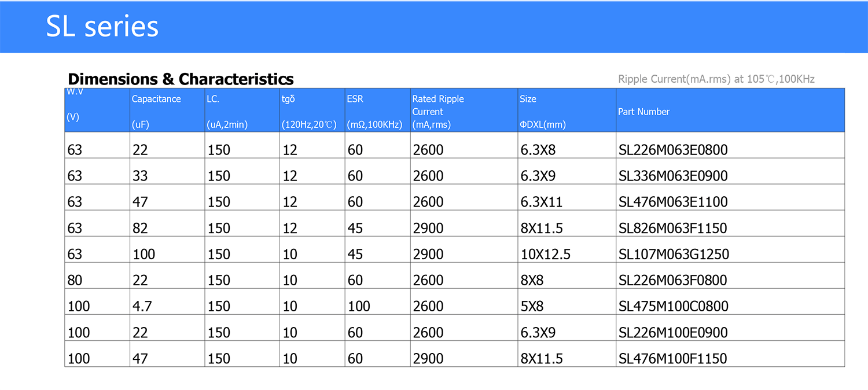The height and width of the screenshot is (390, 868).
Task: Click the Part Number column header
Action: click(643, 112)
